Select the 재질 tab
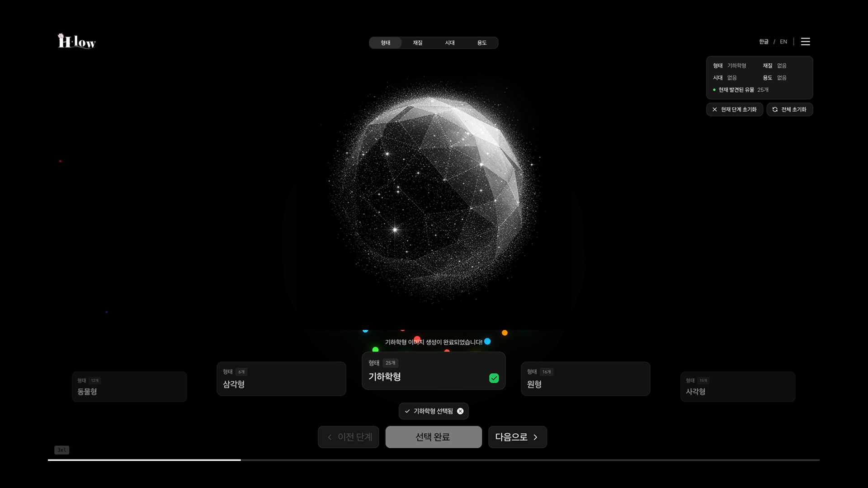 [x=417, y=42]
